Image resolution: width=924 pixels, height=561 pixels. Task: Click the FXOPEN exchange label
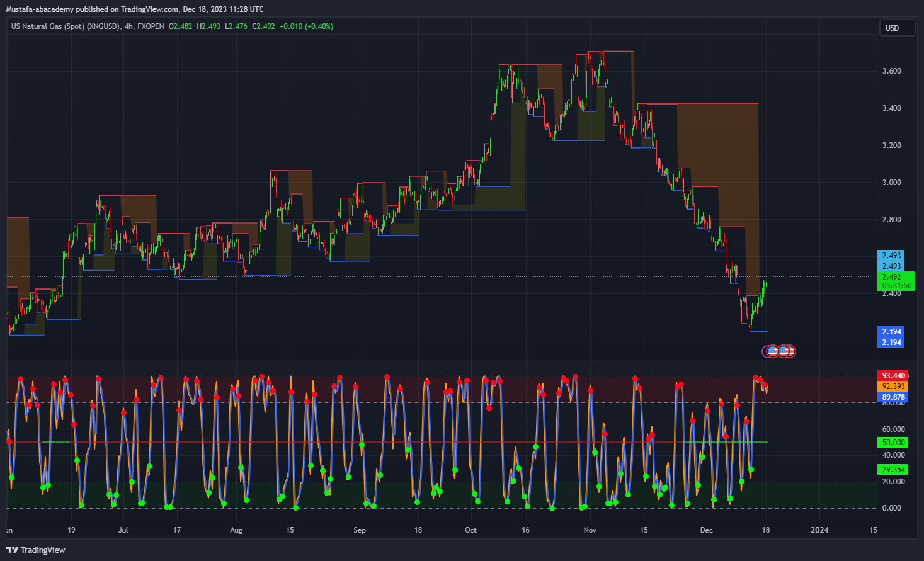[x=151, y=26]
